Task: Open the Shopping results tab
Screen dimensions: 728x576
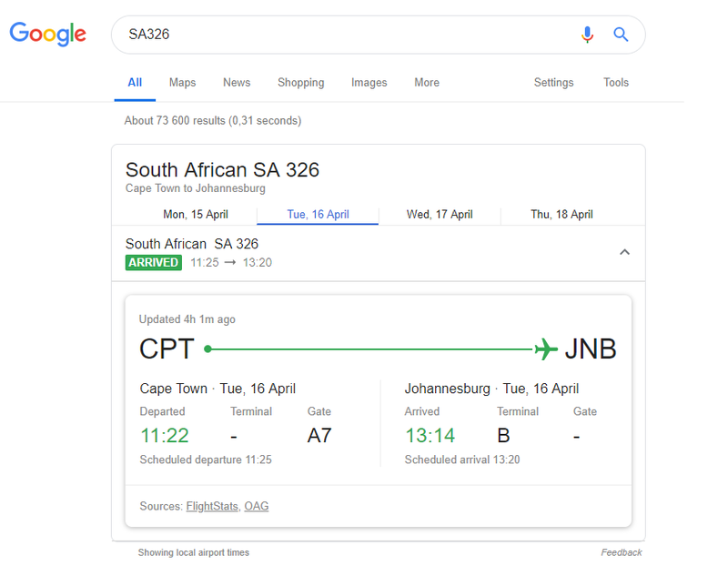Action: coord(300,83)
